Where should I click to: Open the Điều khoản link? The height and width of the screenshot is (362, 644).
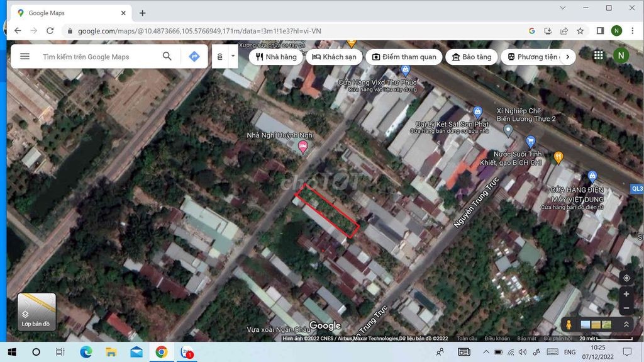[497, 339]
